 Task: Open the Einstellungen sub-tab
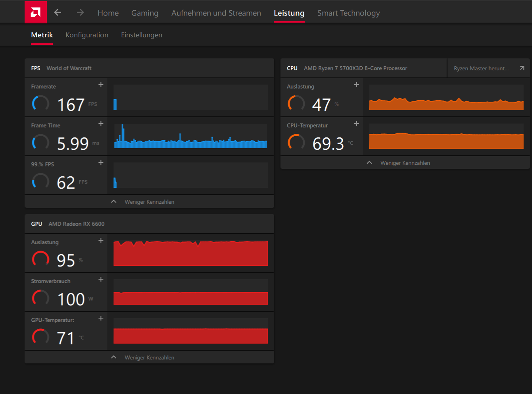pyautogui.click(x=142, y=35)
